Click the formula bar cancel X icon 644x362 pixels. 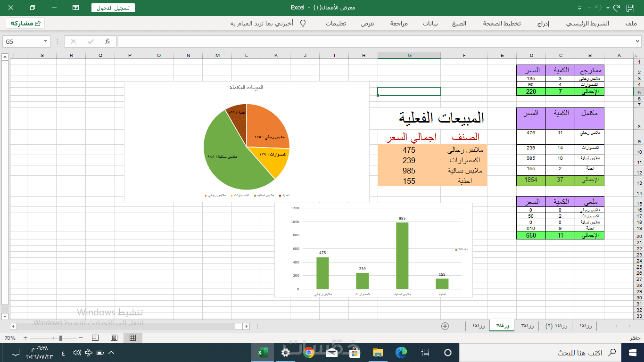(x=73, y=41)
